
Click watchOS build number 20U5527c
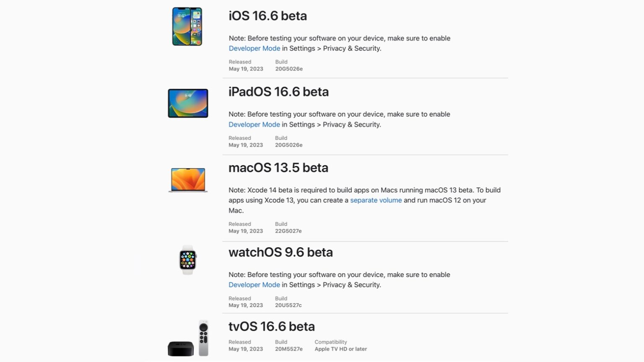tap(288, 305)
